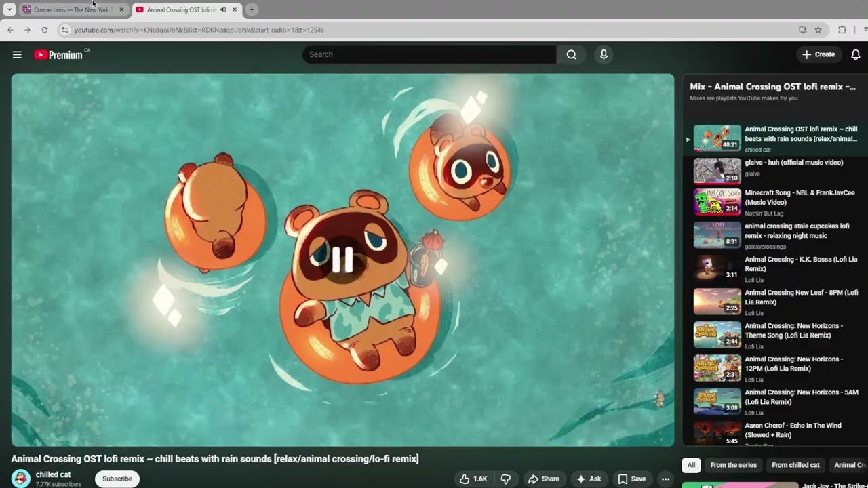868x488 pixels.
Task: Select the currently playing 40:21 mix thumbnail
Action: coord(717,138)
